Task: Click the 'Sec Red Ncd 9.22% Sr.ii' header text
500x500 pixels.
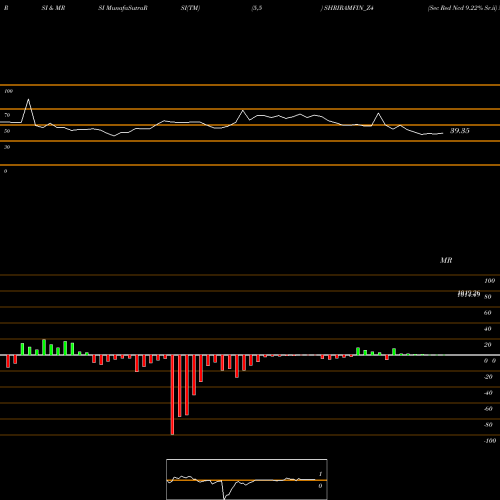Action: pos(463,8)
